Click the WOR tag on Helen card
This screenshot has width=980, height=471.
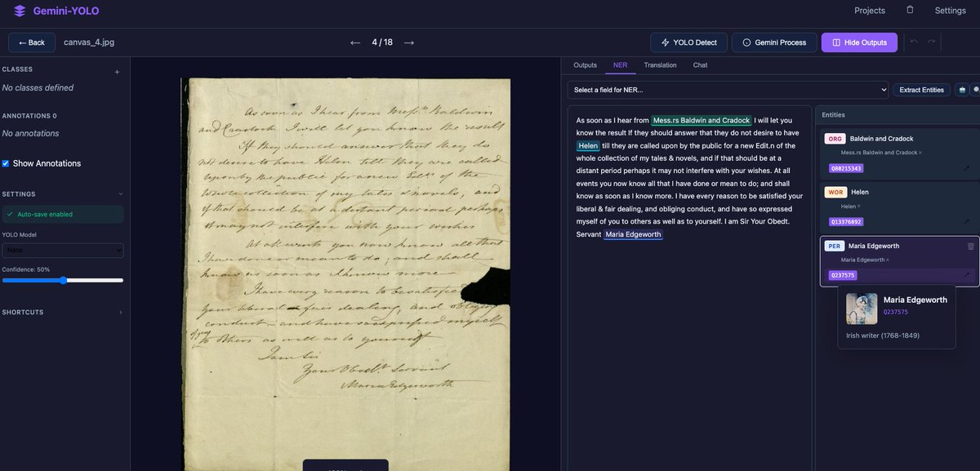pyautogui.click(x=835, y=192)
